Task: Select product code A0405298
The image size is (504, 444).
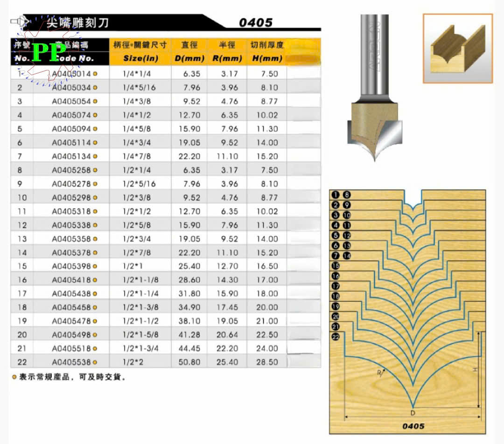Action: point(71,198)
